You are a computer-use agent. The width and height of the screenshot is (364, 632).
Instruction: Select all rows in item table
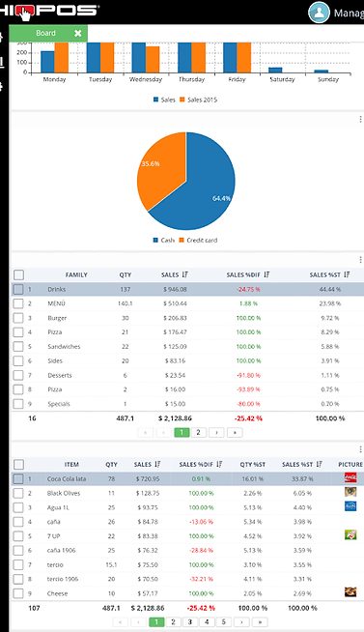point(18,464)
